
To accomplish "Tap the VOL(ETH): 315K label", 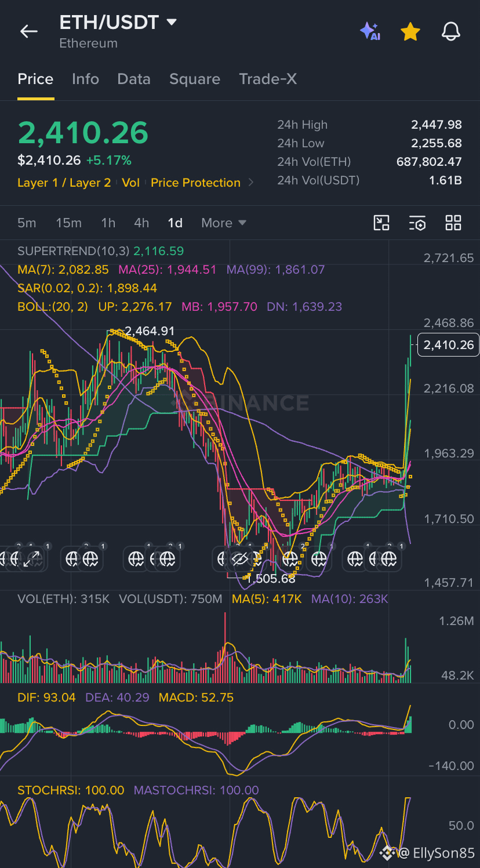I will [63, 599].
